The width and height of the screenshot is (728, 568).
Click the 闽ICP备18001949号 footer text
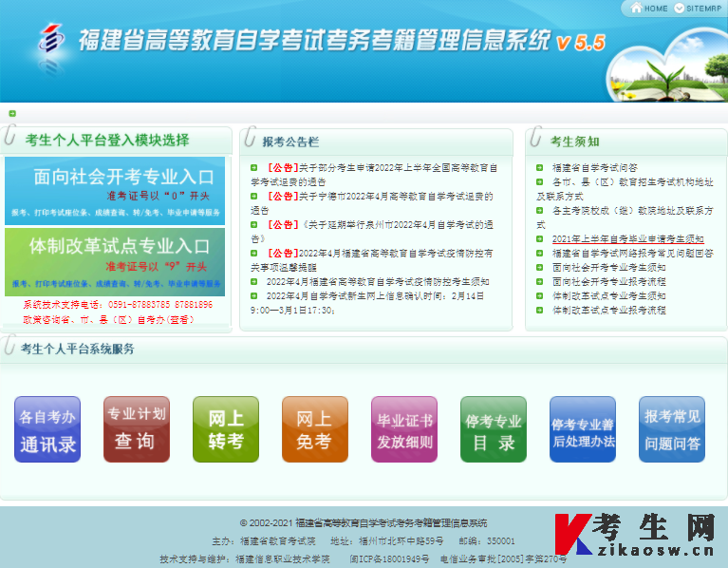click(389, 559)
